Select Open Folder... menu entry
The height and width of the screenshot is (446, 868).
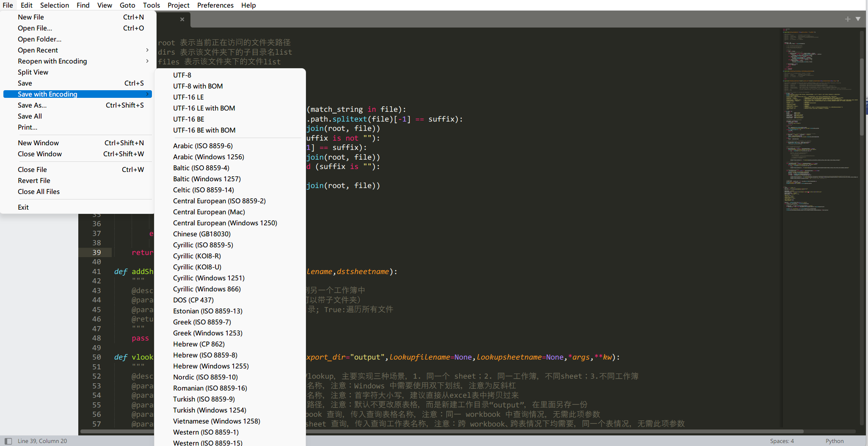coord(78,39)
